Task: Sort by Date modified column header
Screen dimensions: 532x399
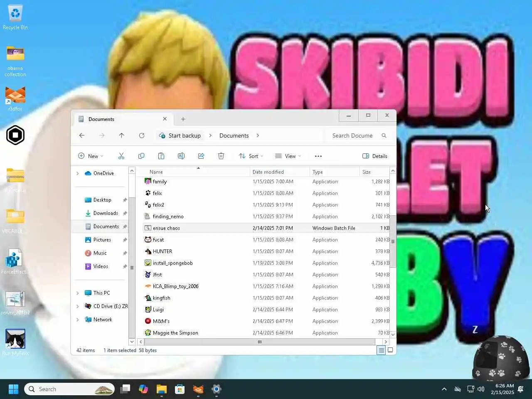Action: click(280, 172)
